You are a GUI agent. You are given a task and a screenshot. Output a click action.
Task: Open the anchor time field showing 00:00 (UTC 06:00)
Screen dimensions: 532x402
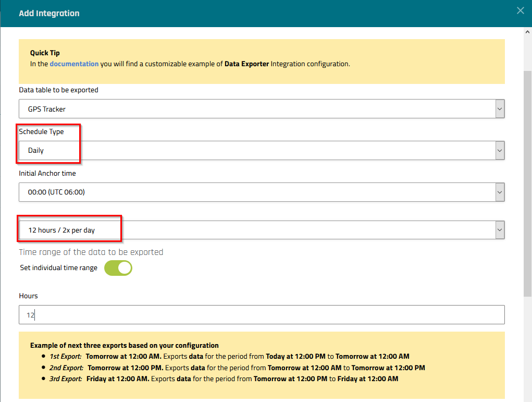pyautogui.click(x=255, y=192)
